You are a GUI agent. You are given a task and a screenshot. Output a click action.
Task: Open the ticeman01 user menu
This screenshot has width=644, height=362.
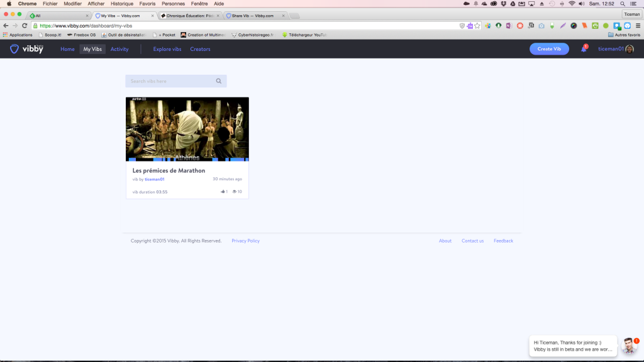pyautogui.click(x=616, y=49)
